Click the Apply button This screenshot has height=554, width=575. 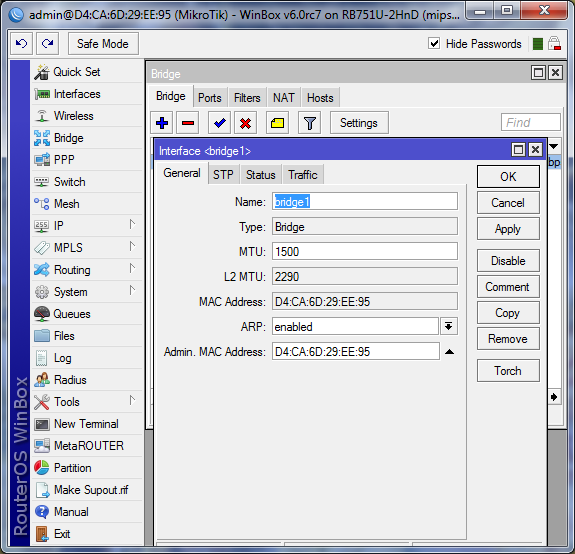pyautogui.click(x=508, y=229)
